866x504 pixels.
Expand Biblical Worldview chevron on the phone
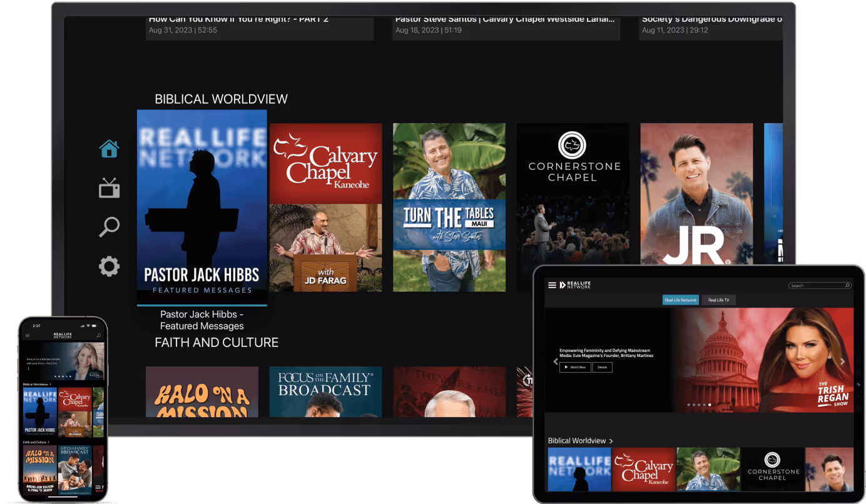[49, 384]
